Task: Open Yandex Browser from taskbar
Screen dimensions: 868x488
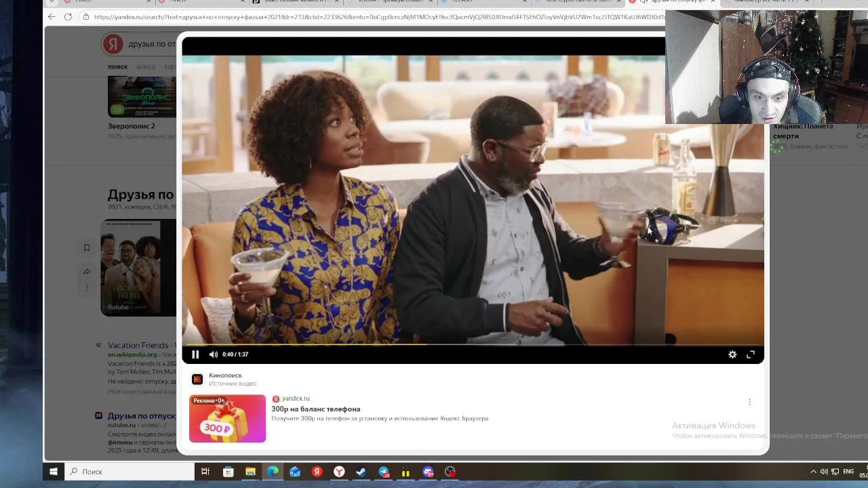Action: 339,472
